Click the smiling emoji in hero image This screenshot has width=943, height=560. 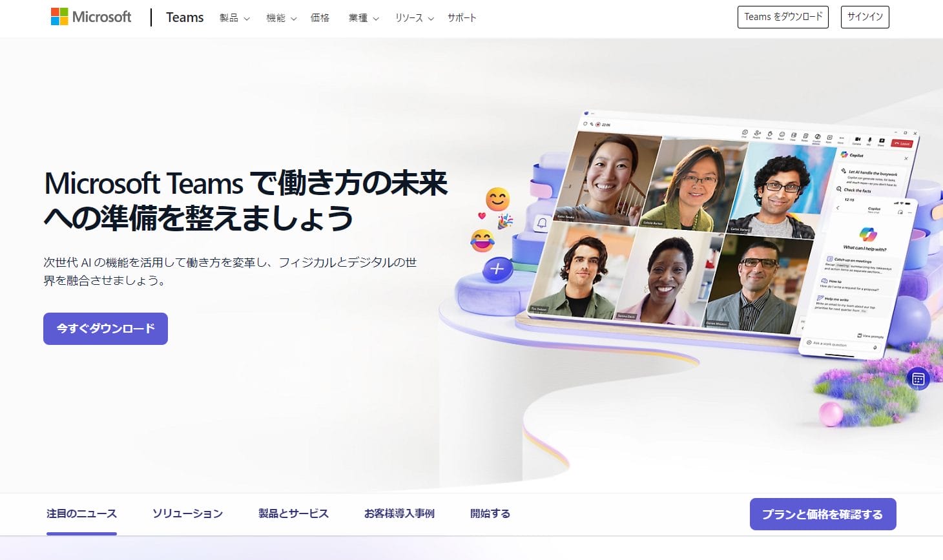(x=497, y=200)
